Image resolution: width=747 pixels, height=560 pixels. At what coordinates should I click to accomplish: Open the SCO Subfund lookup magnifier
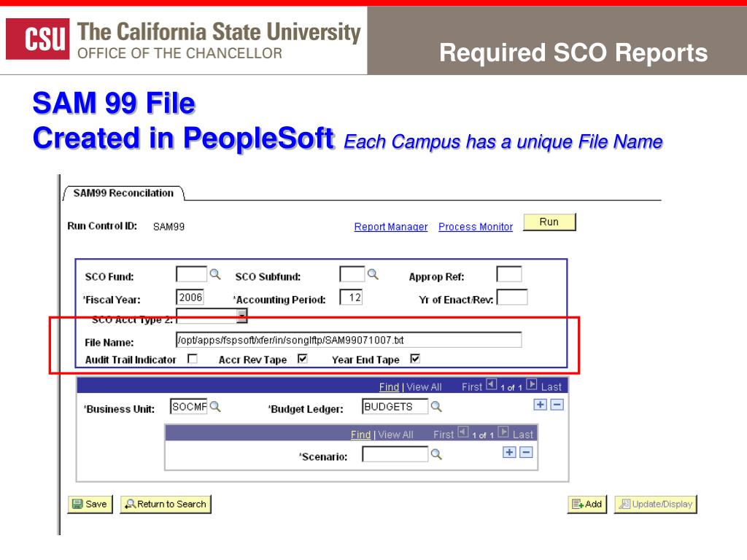[x=373, y=274]
